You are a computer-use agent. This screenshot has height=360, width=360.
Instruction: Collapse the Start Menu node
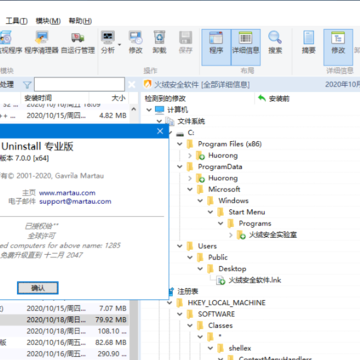[x=210, y=212]
